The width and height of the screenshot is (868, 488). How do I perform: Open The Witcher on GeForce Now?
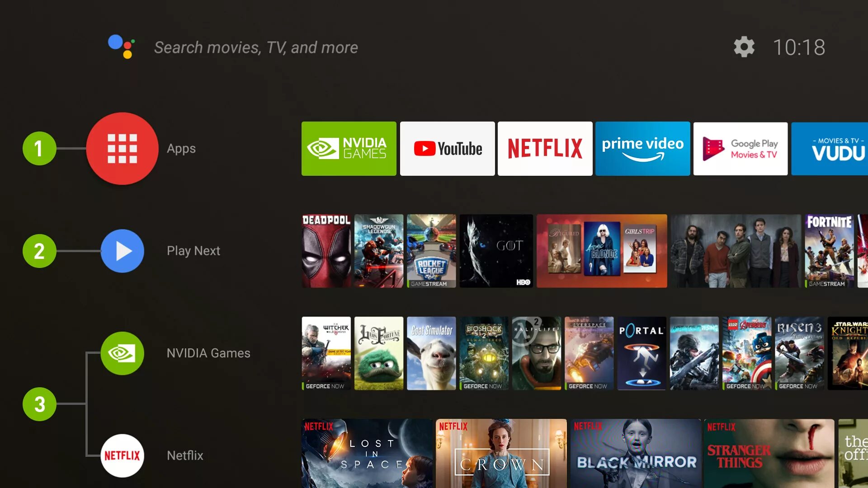tap(327, 352)
